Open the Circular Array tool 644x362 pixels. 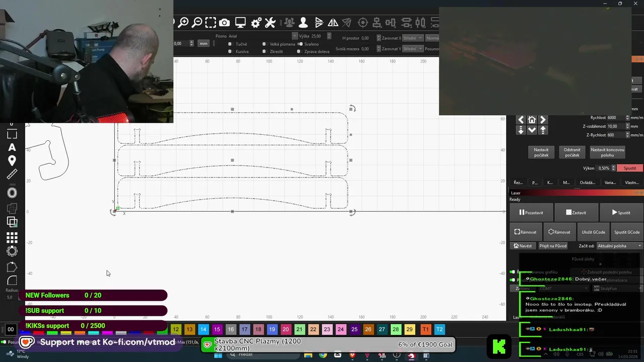point(12,251)
